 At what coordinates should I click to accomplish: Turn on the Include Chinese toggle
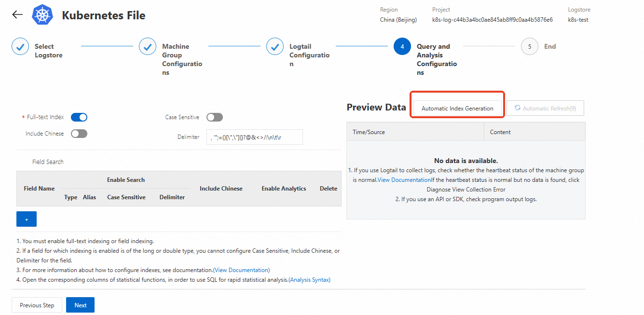point(79,134)
